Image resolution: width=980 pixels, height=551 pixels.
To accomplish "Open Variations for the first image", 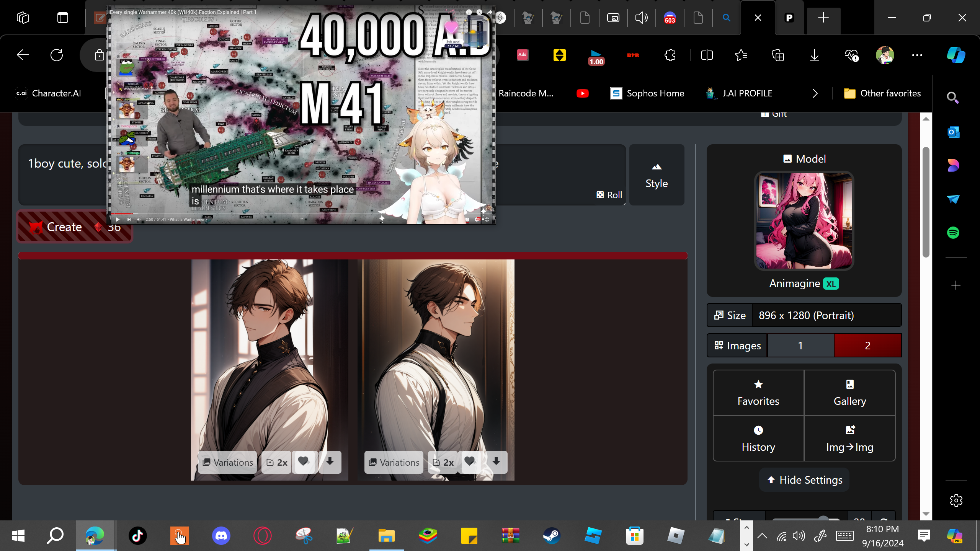I will click(228, 462).
